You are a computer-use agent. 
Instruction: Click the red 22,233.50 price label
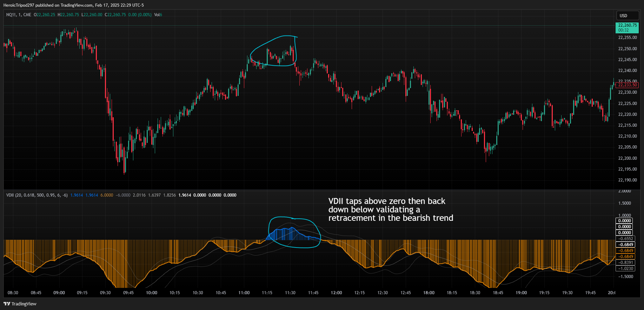[627, 85]
